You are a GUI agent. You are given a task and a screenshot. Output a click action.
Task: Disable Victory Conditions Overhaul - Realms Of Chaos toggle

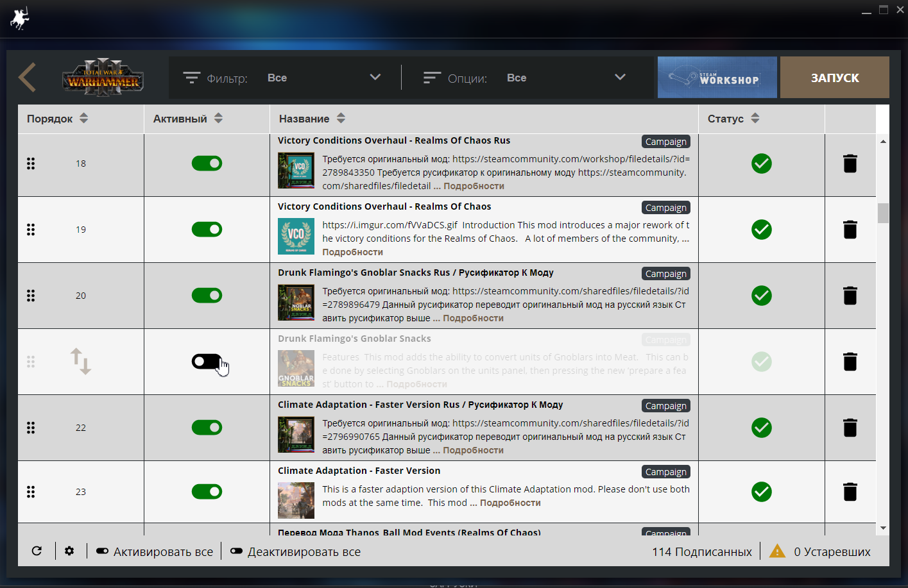[207, 230]
